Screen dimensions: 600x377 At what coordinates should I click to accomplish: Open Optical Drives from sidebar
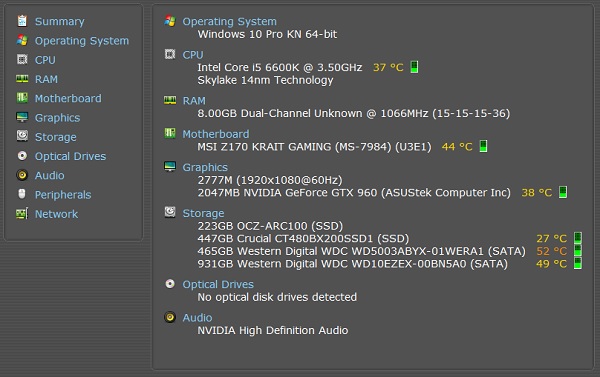pyautogui.click(x=70, y=156)
